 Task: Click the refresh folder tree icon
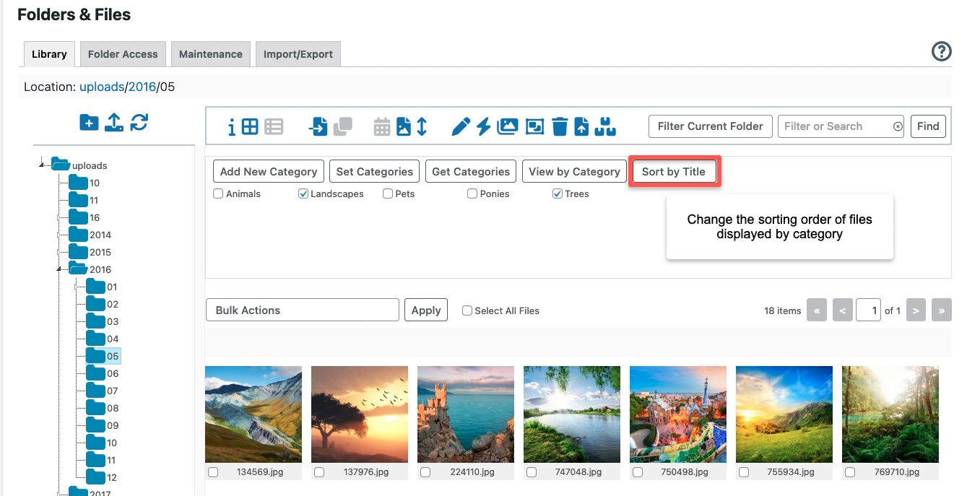click(139, 123)
